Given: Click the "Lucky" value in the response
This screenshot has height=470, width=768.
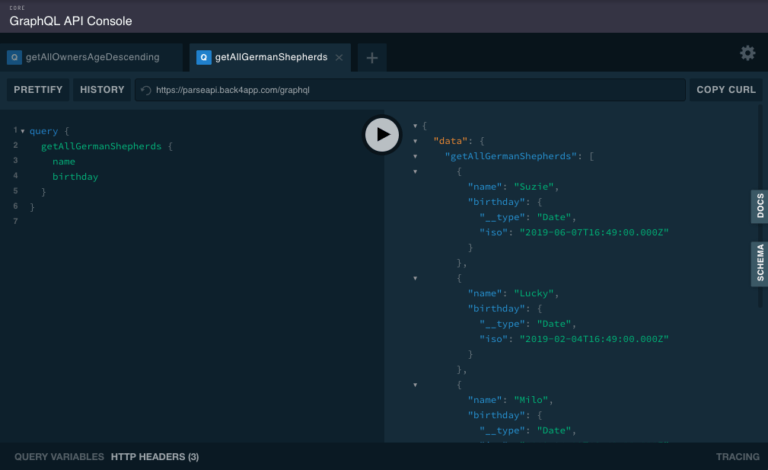Looking at the screenshot, I should click(x=534, y=293).
